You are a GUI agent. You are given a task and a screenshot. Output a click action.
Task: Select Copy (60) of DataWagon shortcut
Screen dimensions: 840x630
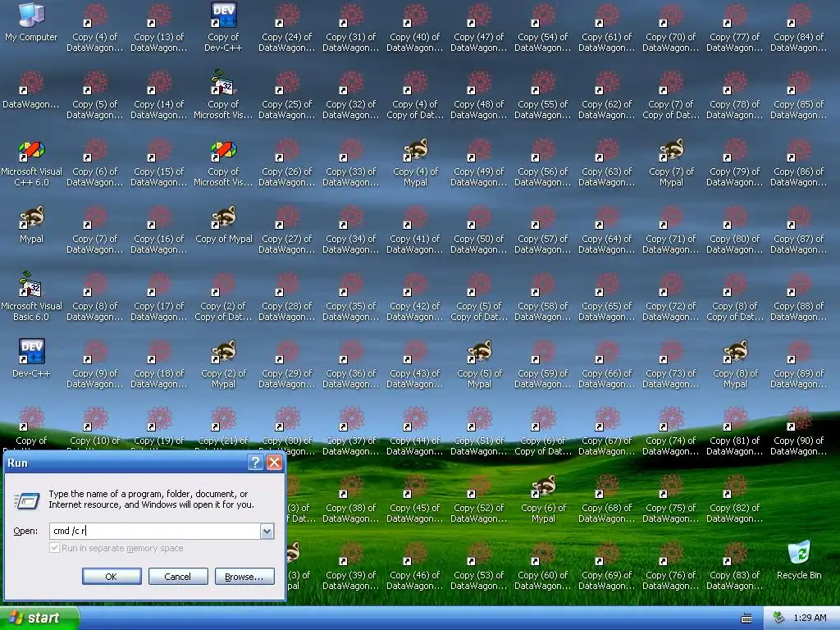tap(543, 566)
